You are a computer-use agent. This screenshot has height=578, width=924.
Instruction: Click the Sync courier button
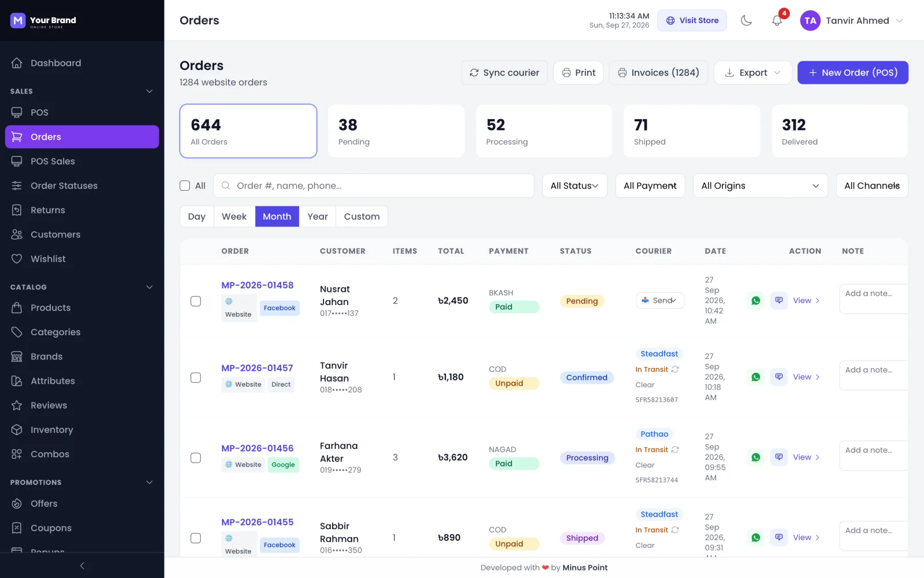(x=504, y=73)
